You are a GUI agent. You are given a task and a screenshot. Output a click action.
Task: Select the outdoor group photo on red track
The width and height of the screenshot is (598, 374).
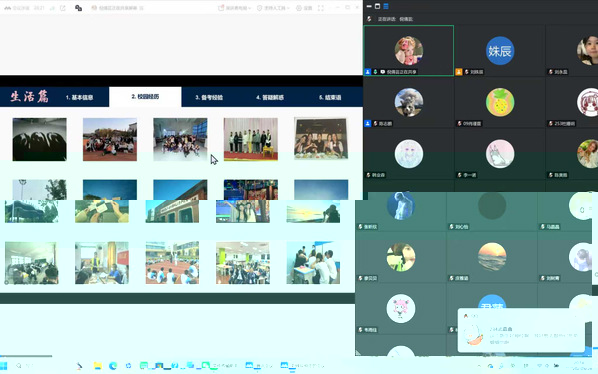[110, 139]
